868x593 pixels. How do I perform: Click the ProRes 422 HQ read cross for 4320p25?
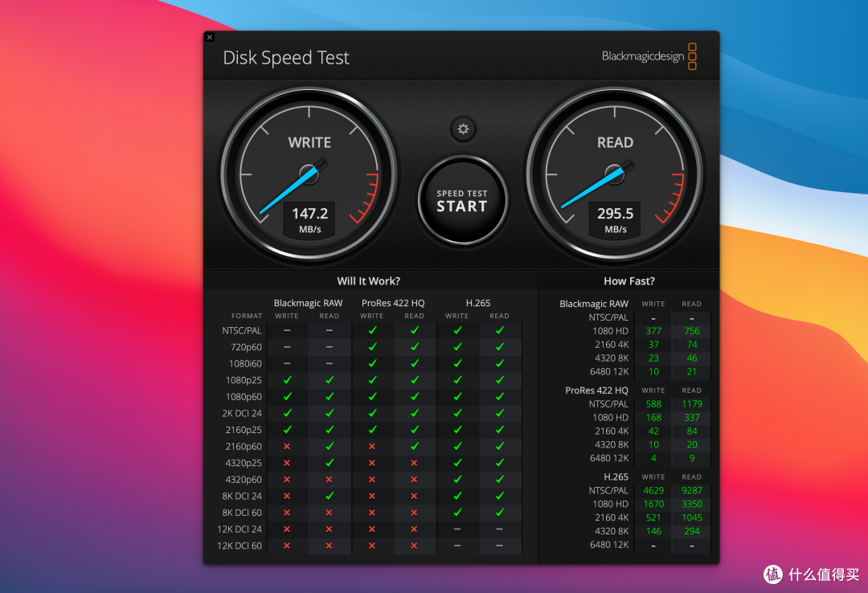pos(414,463)
